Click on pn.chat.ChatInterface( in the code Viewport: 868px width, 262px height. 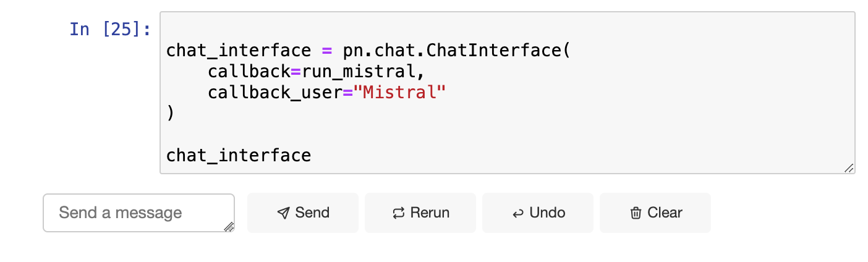456,50
